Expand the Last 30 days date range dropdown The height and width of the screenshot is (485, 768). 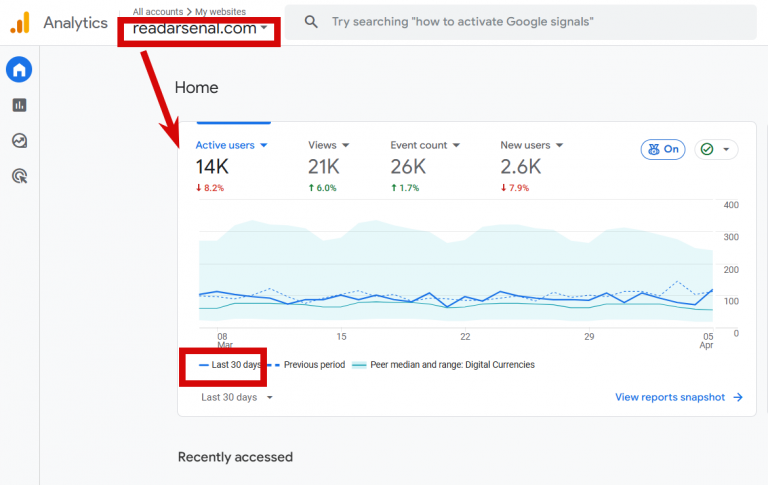click(x=237, y=397)
